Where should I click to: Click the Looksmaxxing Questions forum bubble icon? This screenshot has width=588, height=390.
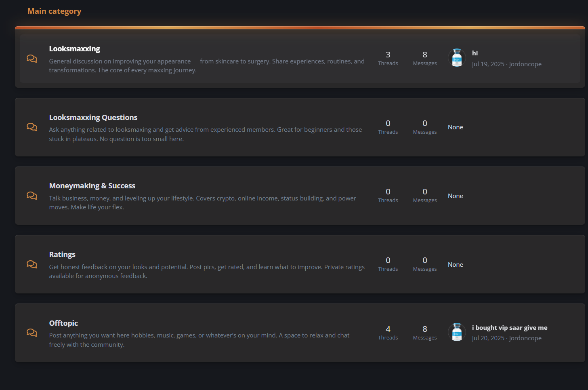pyautogui.click(x=32, y=127)
